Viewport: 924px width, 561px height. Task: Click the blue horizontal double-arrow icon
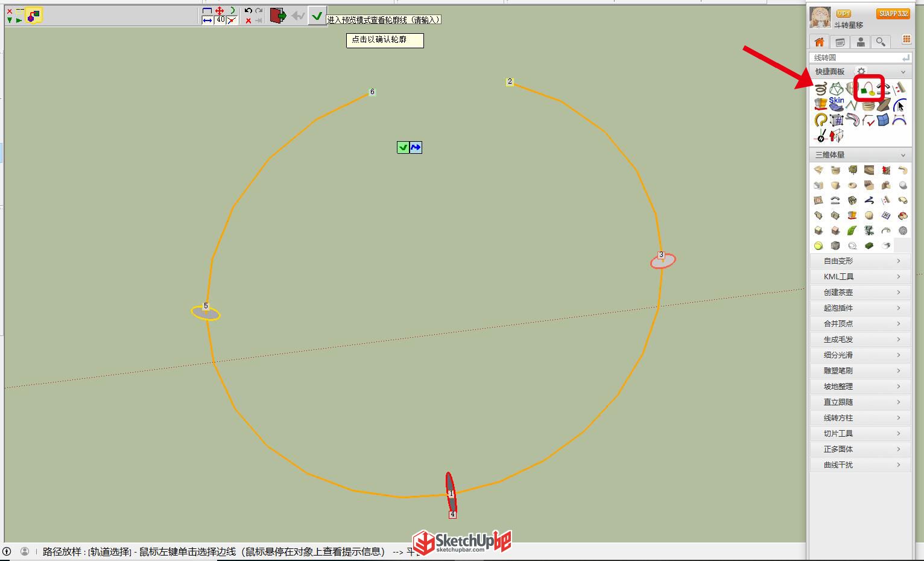coord(207,20)
